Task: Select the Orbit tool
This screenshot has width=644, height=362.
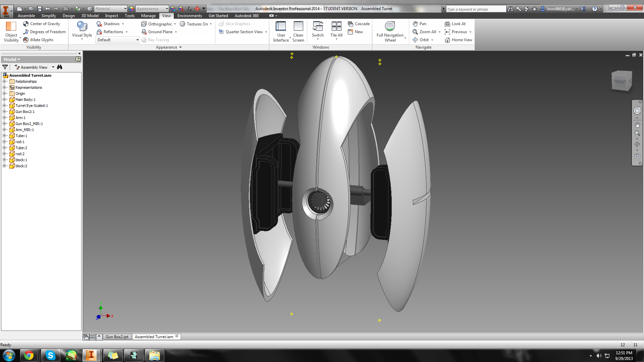Action: point(421,40)
